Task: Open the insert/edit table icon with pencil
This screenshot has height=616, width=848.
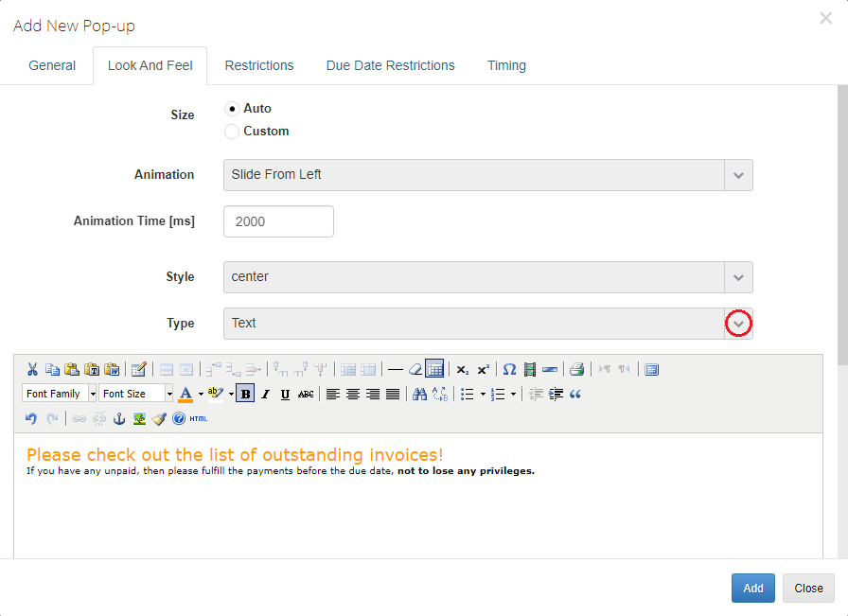Action: (x=138, y=369)
